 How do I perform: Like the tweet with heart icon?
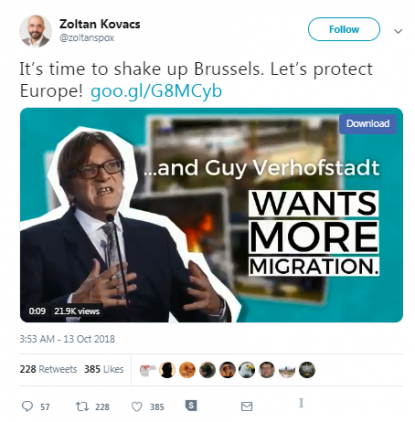[137, 407]
